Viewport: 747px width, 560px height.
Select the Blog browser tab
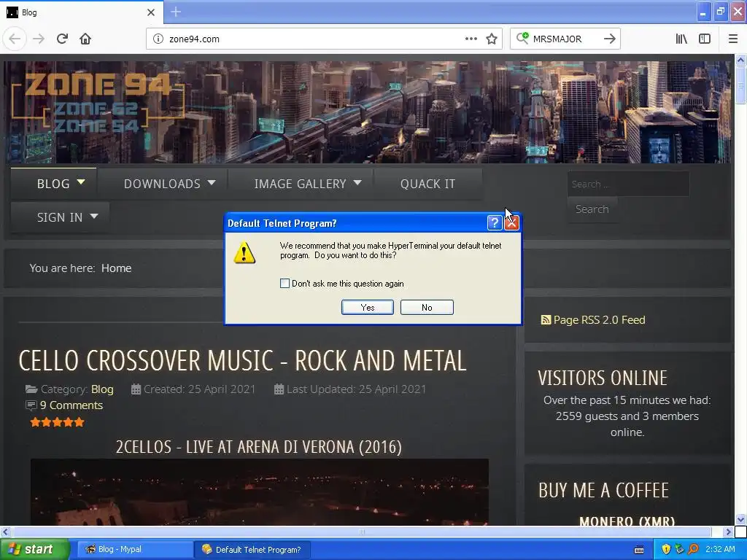pyautogui.click(x=81, y=12)
